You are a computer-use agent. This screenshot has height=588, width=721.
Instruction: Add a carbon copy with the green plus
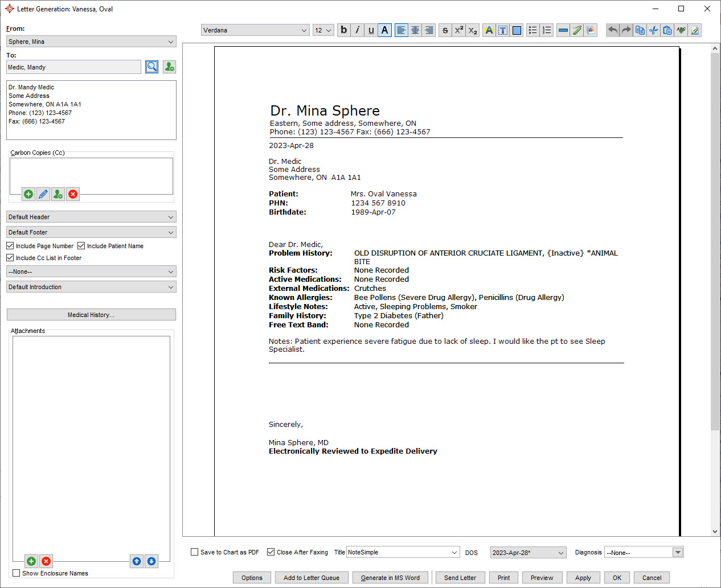28,194
